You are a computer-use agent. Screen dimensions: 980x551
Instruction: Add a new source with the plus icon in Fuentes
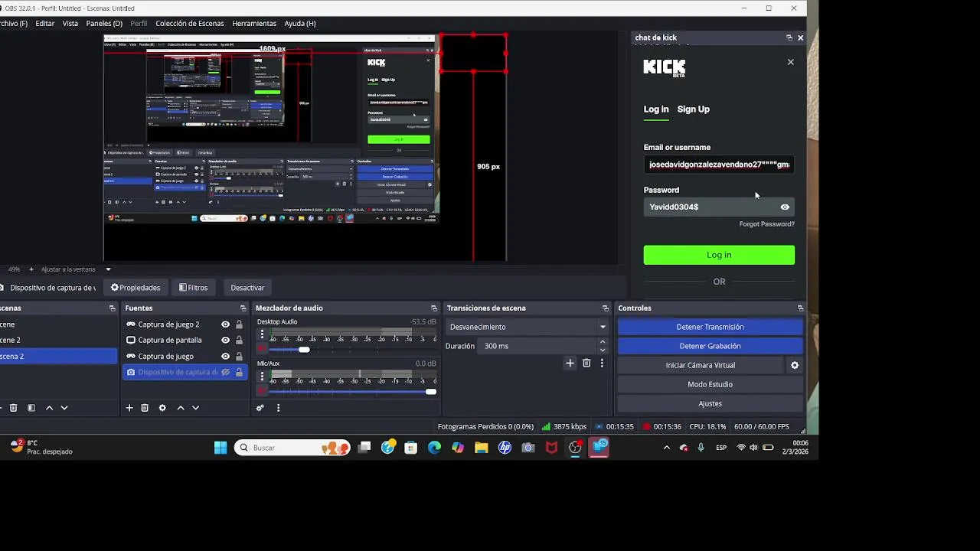tap(129, 408)
